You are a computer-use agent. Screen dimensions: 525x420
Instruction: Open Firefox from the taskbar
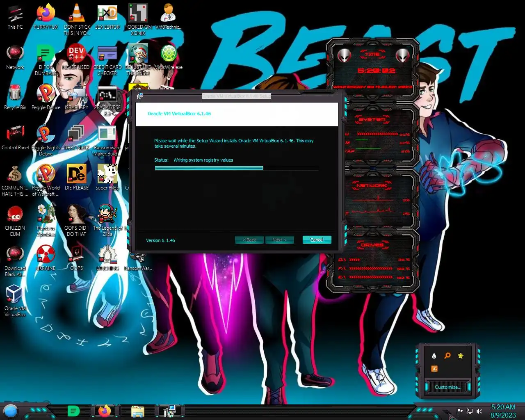[x=105, y=411]
